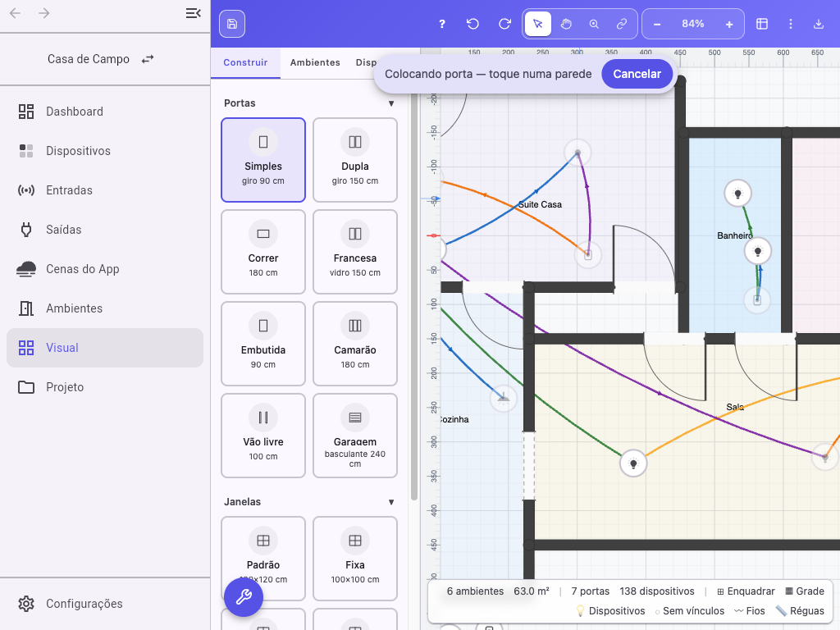
Task: Select the Garagem basculante door card
Action: click(355, 436)
